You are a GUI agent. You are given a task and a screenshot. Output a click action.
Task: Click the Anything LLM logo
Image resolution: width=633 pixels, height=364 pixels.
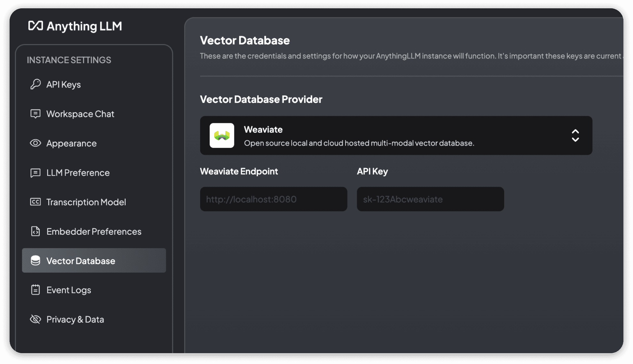75,26
